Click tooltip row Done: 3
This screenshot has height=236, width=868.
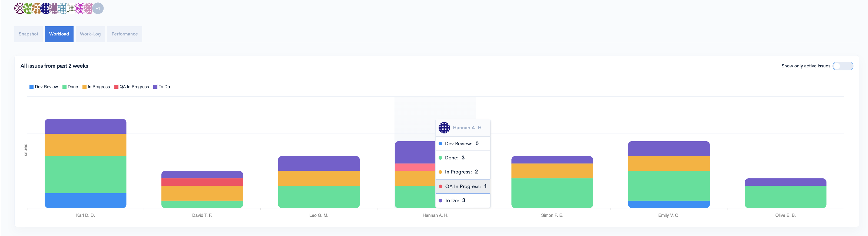(463, 158)
